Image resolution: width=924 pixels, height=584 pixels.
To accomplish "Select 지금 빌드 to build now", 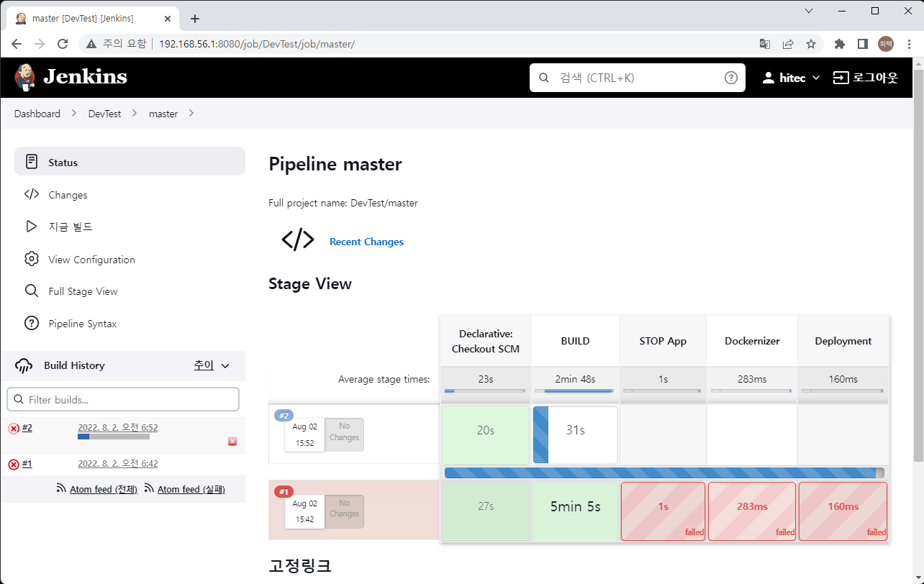I will click(130, 227).
